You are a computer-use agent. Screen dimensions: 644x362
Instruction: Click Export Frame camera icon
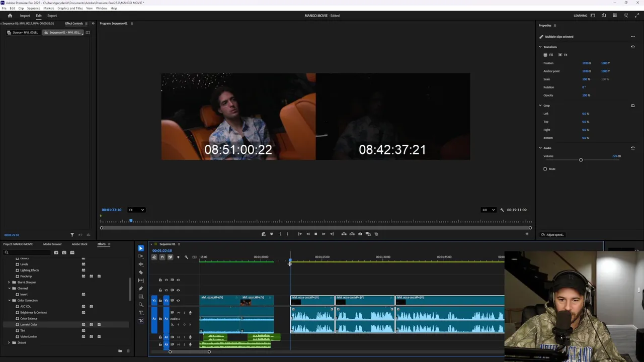(360, 234)
